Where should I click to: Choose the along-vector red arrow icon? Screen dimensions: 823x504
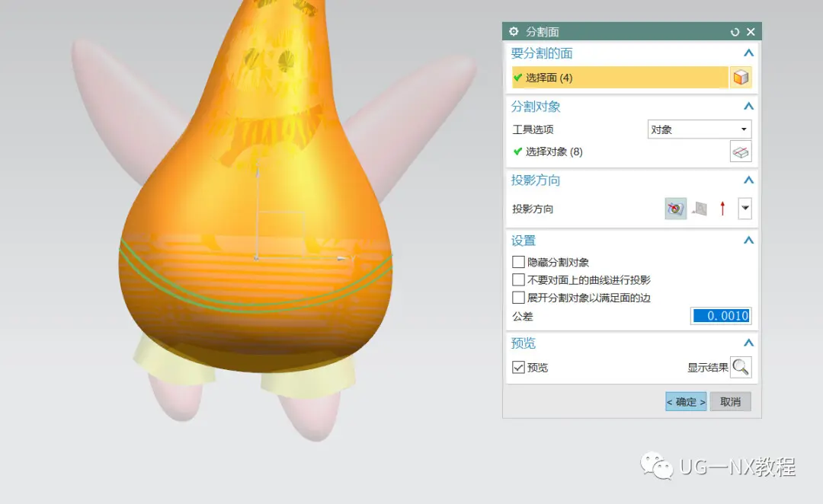[722, 209]
